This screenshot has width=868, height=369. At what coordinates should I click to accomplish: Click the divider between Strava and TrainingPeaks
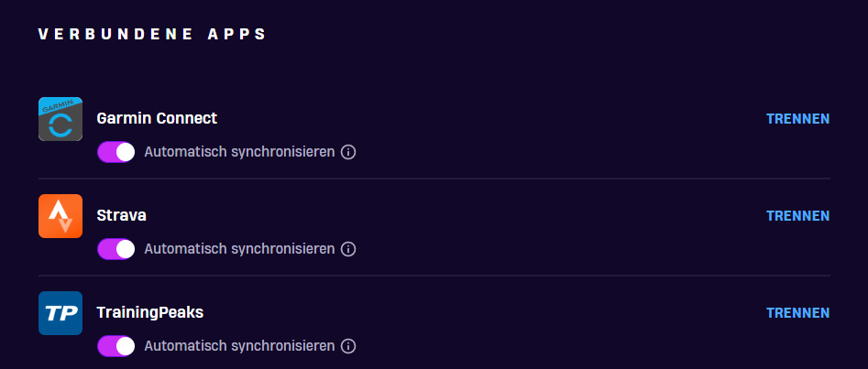pos(434,276)
